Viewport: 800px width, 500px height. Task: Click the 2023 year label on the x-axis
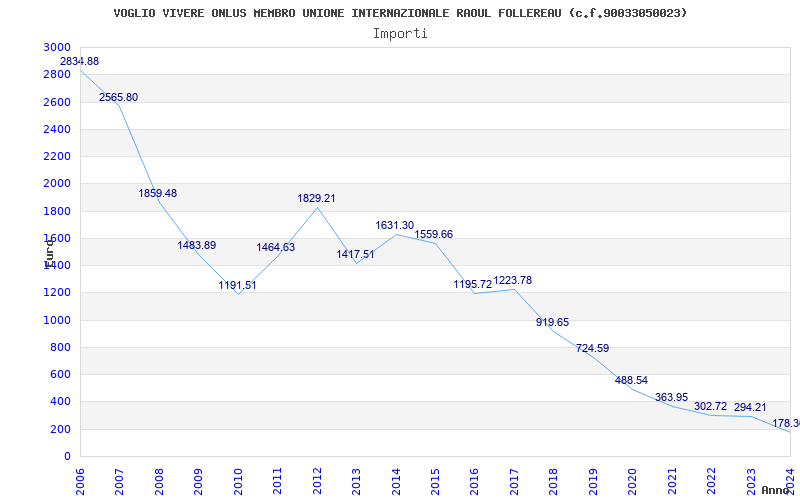click(x=750, y=479)
